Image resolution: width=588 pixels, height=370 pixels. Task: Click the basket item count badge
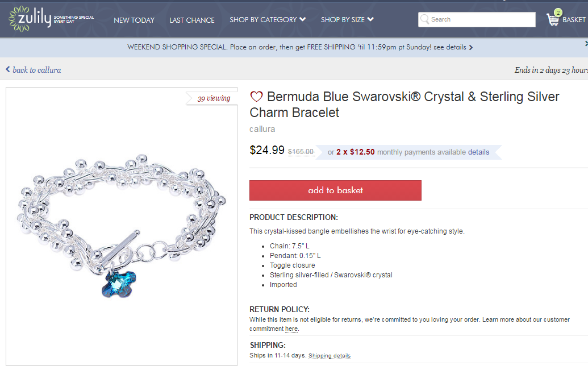click(558, 12)
